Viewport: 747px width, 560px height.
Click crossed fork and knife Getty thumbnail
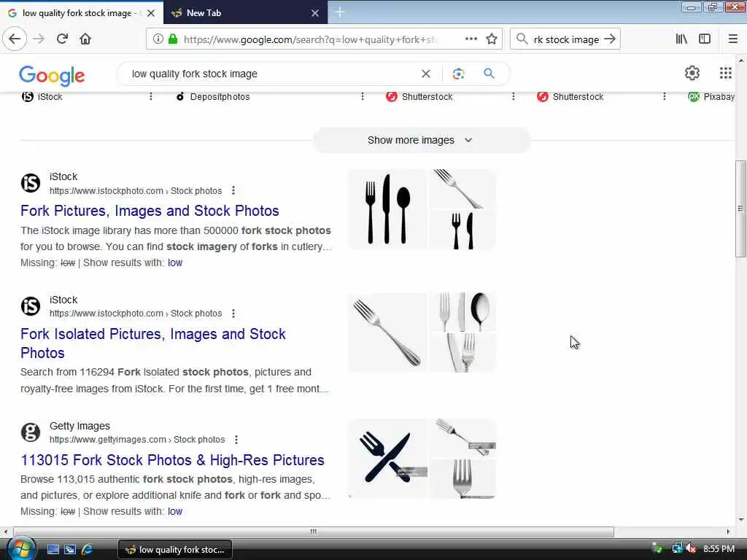pyautogui.click(x=387, y=459)
